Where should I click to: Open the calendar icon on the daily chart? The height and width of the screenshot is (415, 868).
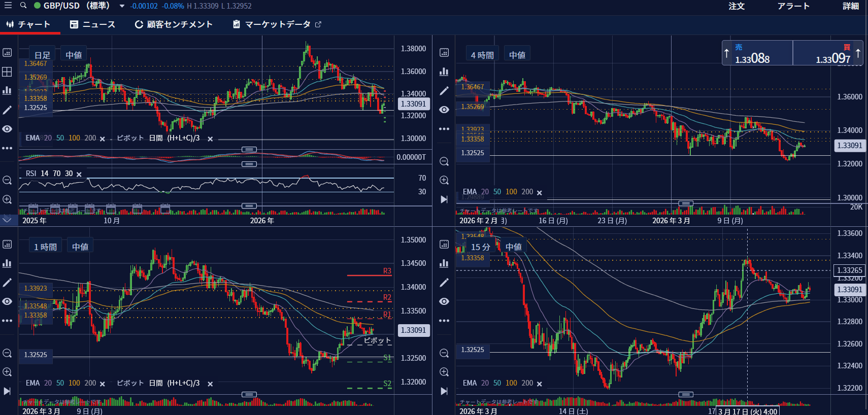7,53
